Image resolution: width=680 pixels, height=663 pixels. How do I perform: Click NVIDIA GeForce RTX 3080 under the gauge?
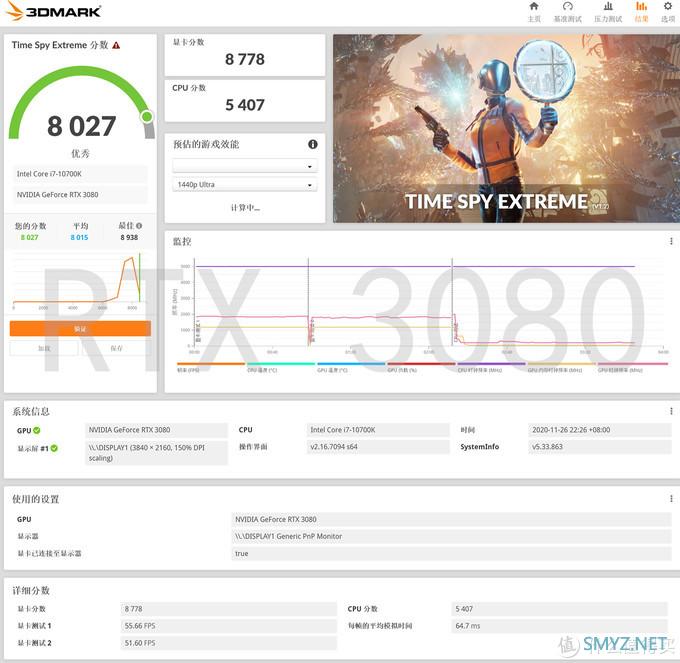[x=80, y=195]
